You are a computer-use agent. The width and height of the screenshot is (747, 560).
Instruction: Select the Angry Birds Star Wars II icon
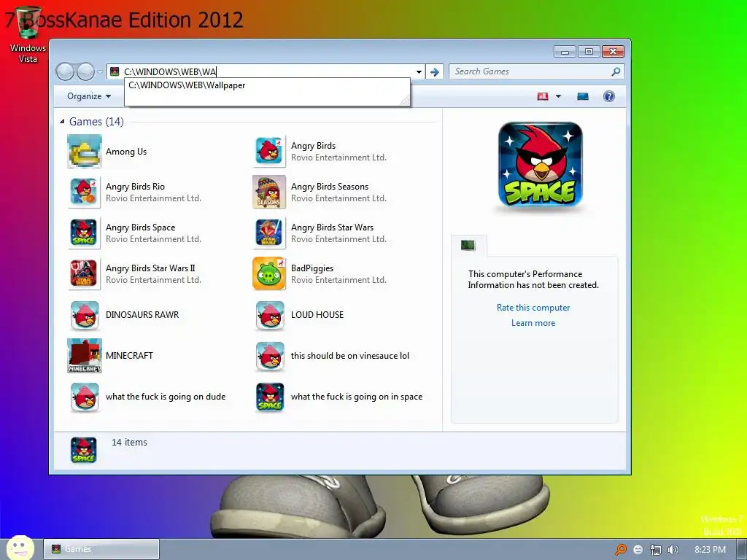coord(85,274)
